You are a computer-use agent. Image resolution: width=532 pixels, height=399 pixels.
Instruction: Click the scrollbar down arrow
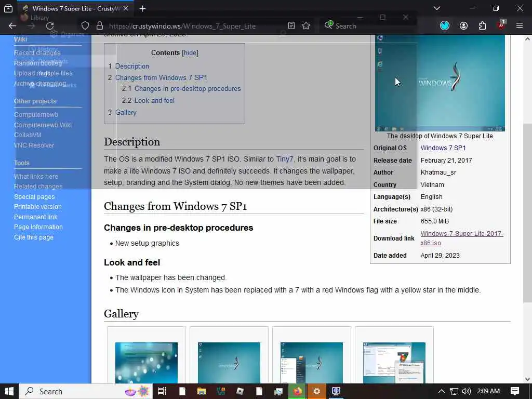point(527,379)
